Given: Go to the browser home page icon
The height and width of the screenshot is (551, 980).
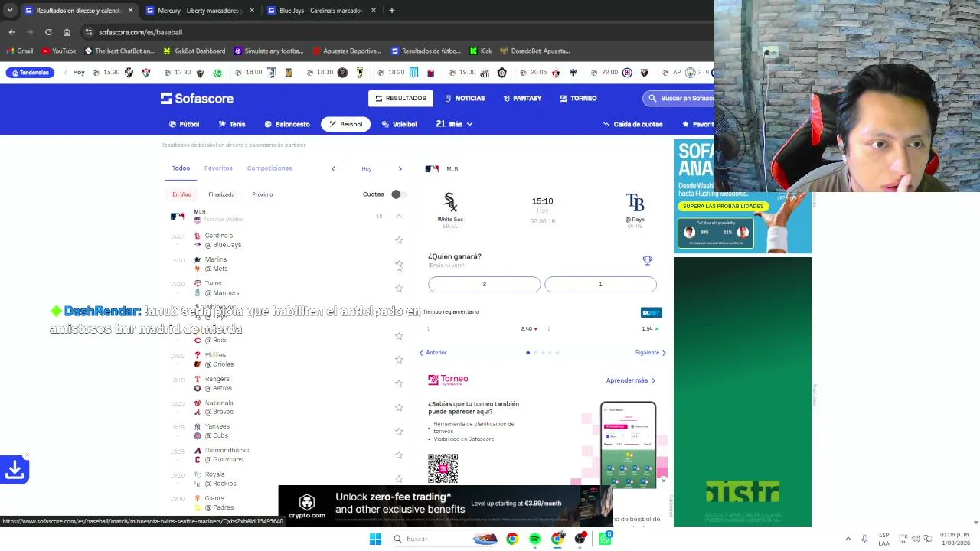Looking at the screenshot, I should click(67, 32).
